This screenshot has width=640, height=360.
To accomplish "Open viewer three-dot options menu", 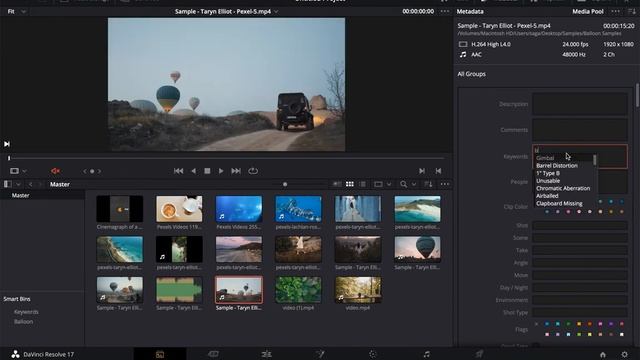I will click(x=444, y=11).
